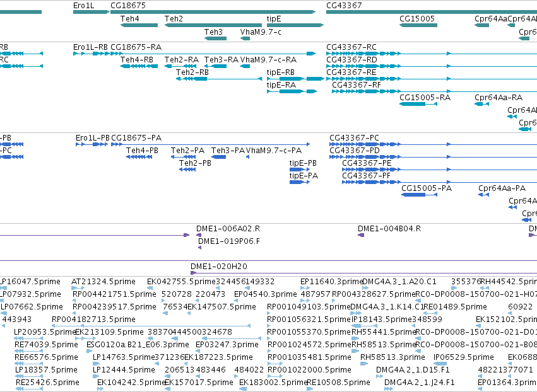
Task: Click the CG43367-RD transcript label
Action: (x=351, y=60)
